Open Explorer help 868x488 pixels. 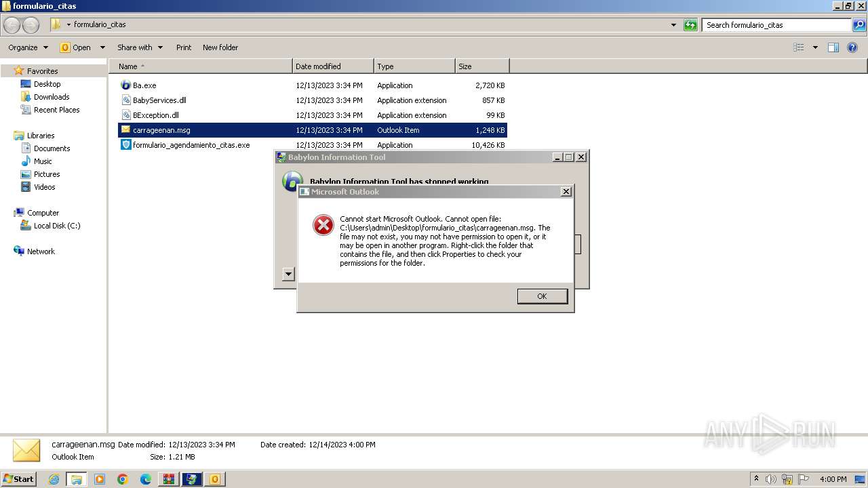[x=853, y=47]
